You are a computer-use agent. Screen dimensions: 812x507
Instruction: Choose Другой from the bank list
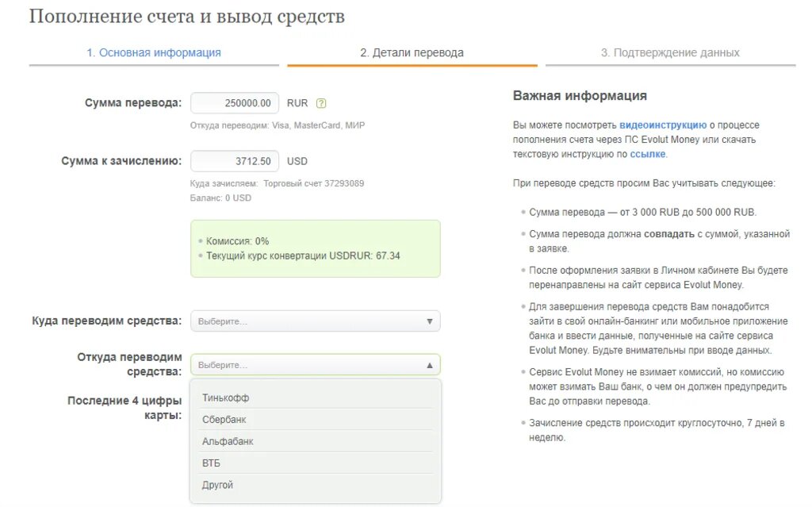[x=316, y=485]
